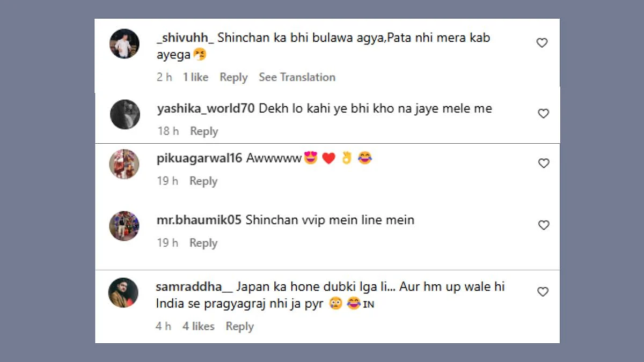
Task: Tap the heart next to yashika_world70's comment
Action: 543,114
